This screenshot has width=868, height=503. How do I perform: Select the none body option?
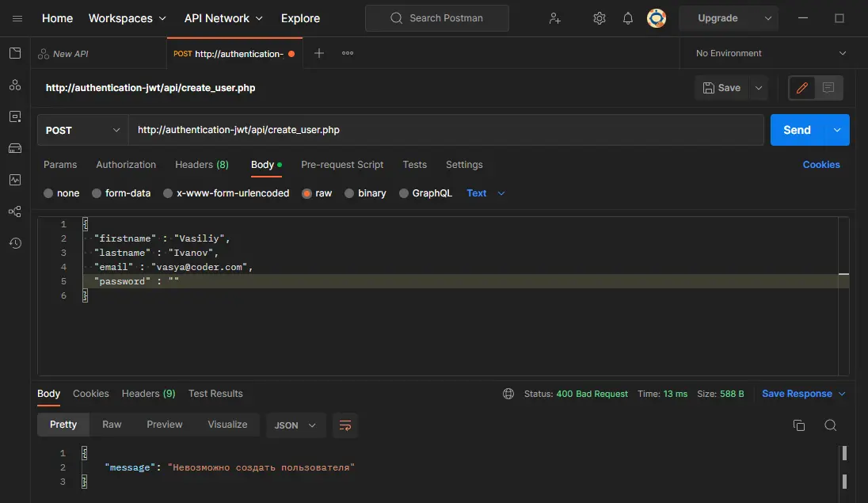click(x=62, y=193)
